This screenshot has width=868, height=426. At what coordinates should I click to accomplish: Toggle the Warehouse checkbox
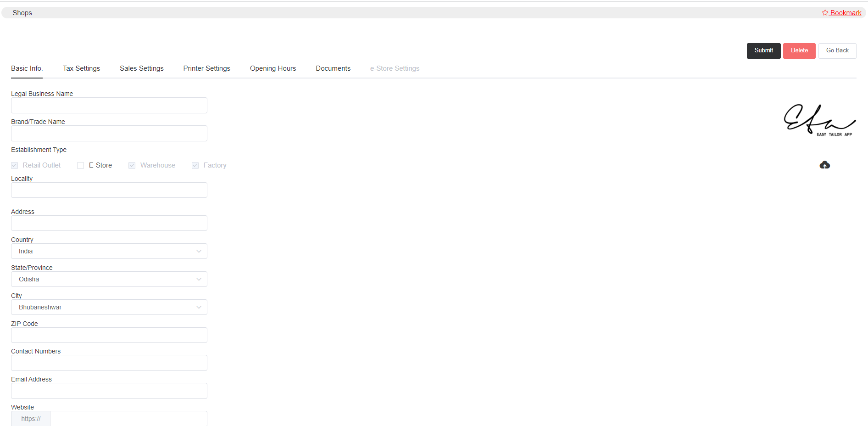pyautogui.click(x=132, y=165)
